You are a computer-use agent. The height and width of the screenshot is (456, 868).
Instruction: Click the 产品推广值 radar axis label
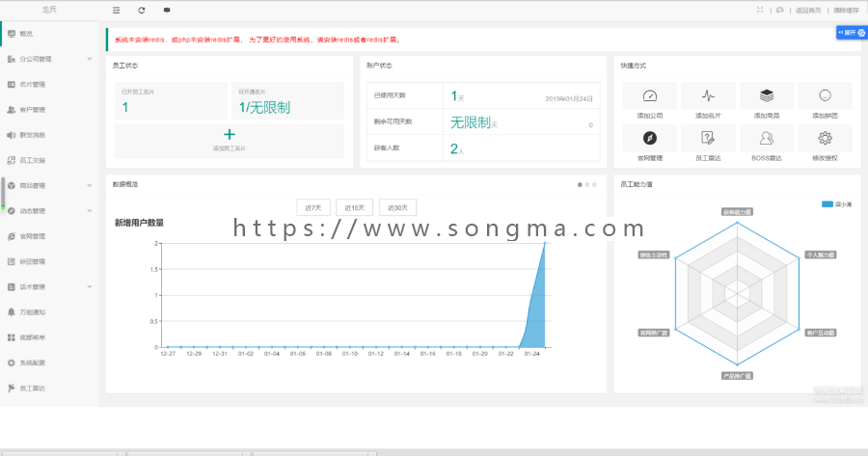(738, 376)
